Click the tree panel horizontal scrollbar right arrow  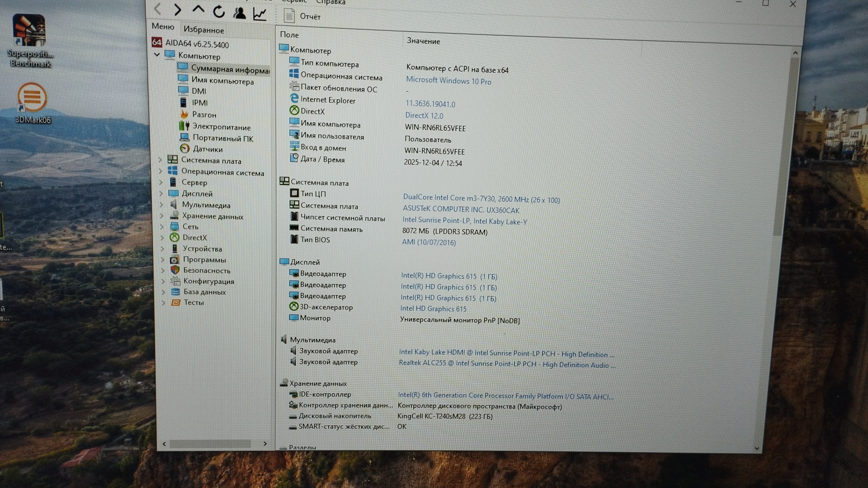pyautogui.click(x=265, y=444)
